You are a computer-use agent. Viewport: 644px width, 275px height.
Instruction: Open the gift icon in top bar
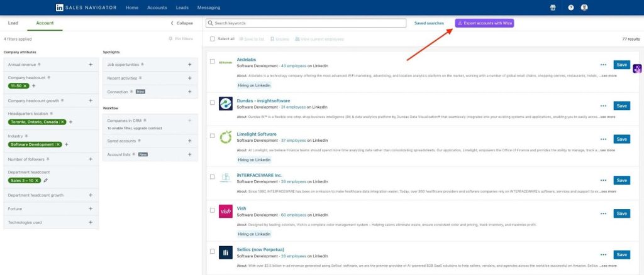[553, 8]
